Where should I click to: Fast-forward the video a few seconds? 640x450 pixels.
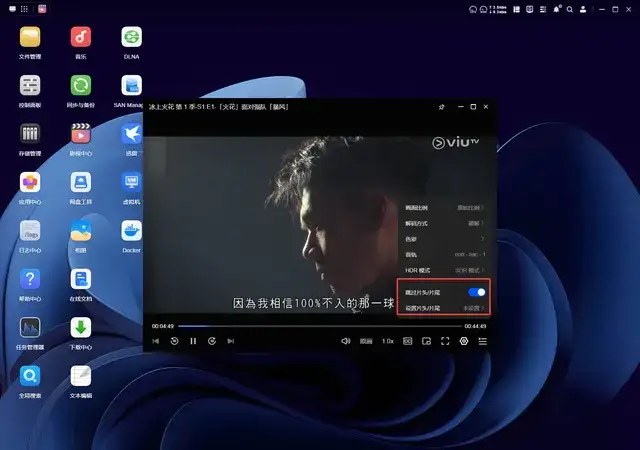coord(212,341)
